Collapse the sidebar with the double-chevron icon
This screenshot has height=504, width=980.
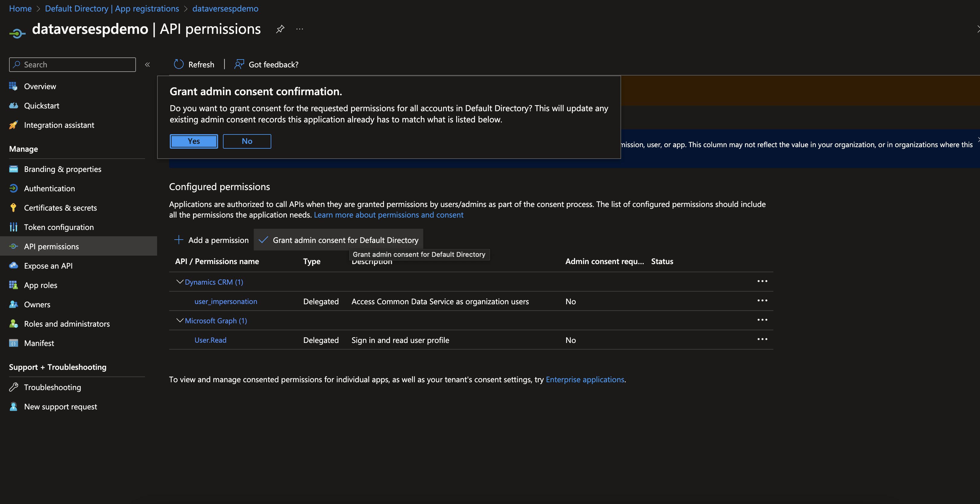(x=148, y=65)
